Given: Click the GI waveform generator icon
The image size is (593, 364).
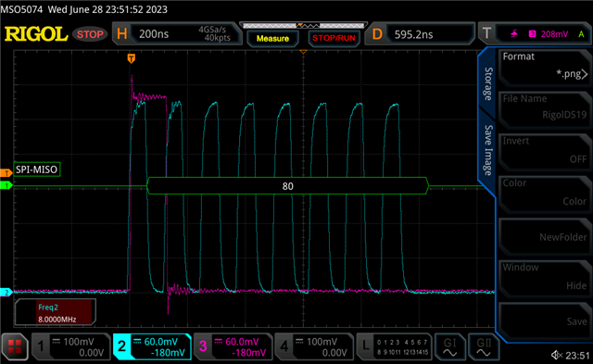Looking at the screenshot, I should [x=449, y=346].
